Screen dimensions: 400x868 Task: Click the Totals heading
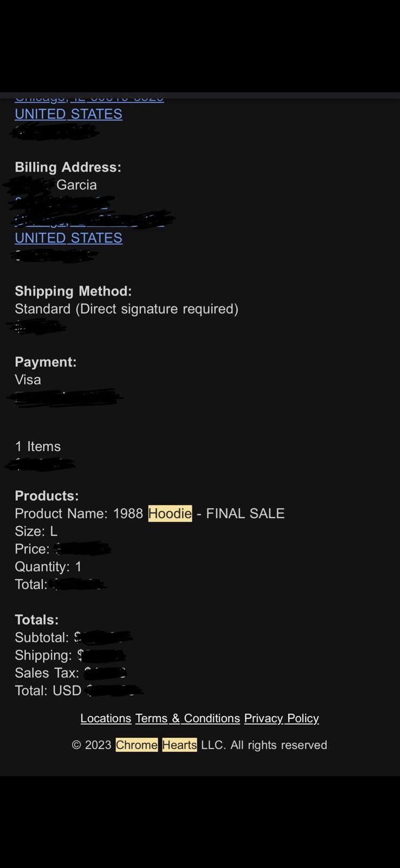[36, 620]
